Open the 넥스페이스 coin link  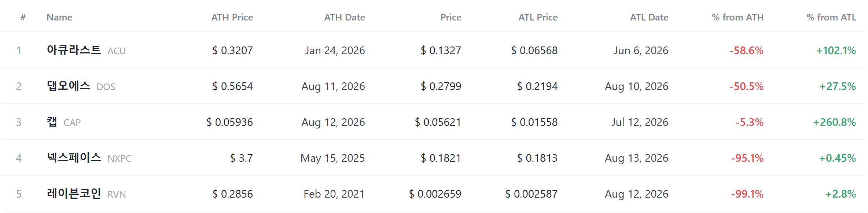tap(74, 157)
